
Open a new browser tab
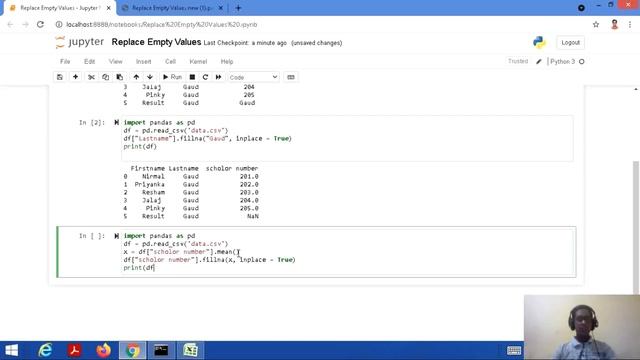pyautogui.click(x=238, y=8)
